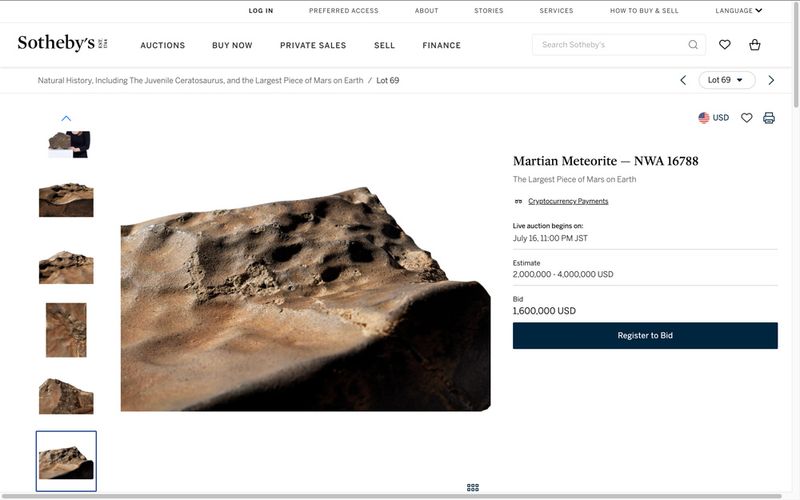Open the shopping bag icon
Viewport: 800px width, 500px height.
click(755, 45)
